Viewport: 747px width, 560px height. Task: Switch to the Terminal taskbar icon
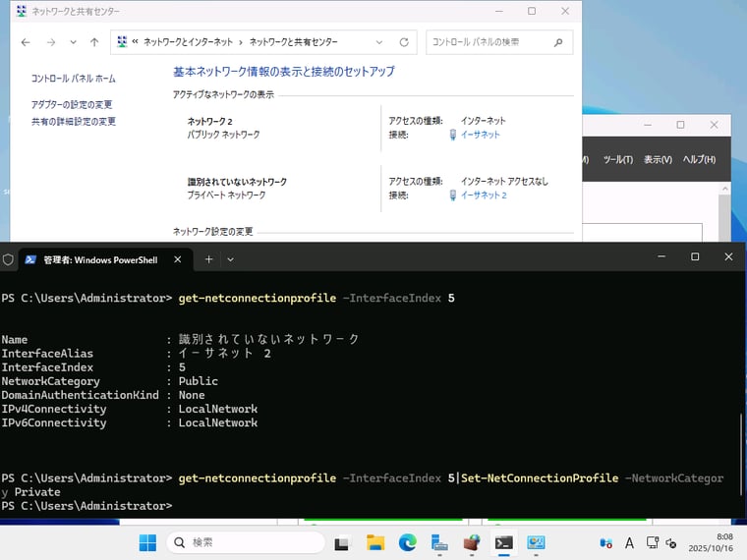tap(503, 542)
